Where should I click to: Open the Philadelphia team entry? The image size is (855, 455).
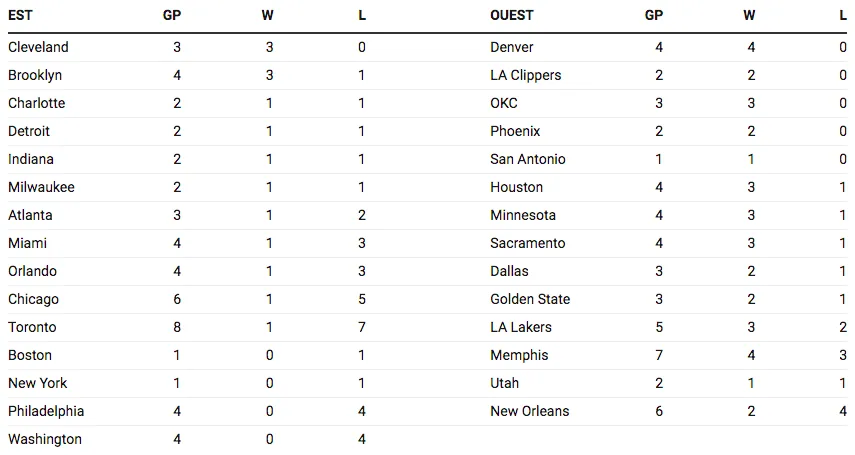[46, 411]
